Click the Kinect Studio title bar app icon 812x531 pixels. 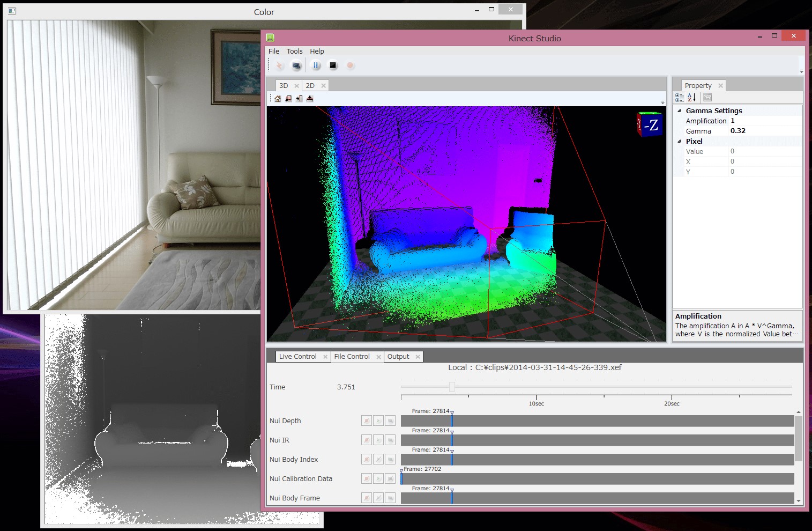[x=270, y=38]
